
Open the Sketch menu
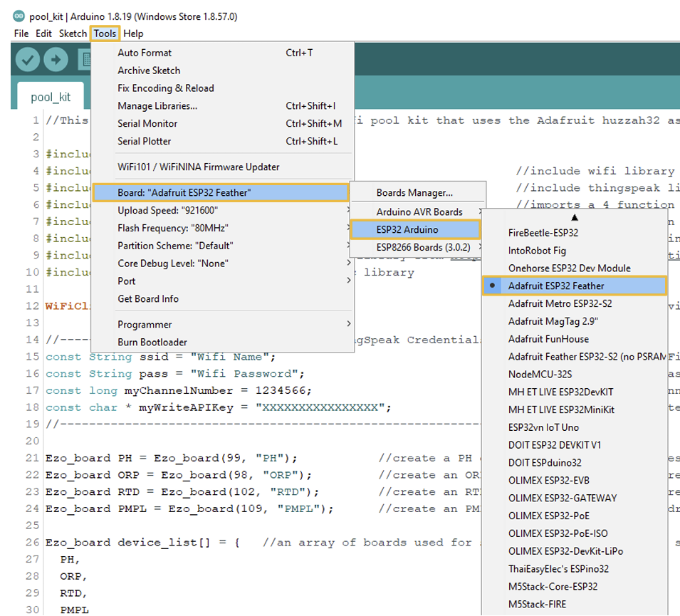point(73,33)
